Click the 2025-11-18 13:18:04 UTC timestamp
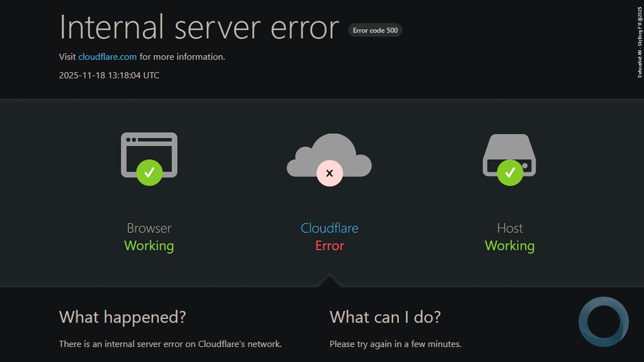The width and height of the screenshot is (644, 362). [109, 75]
